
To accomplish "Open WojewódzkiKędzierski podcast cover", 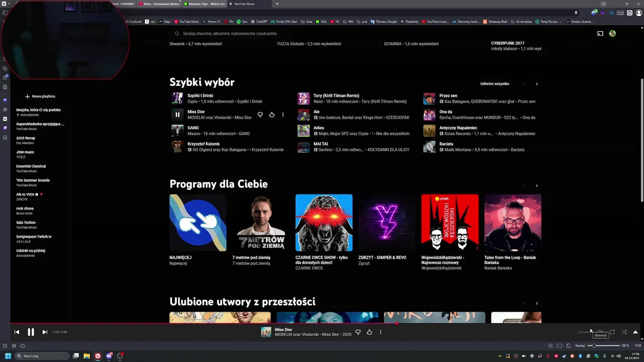I will coord(450,223).
